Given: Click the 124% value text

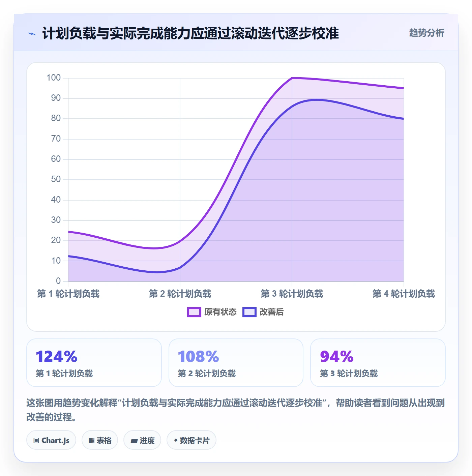Looking at the screenshot, I should pos(57,357).
